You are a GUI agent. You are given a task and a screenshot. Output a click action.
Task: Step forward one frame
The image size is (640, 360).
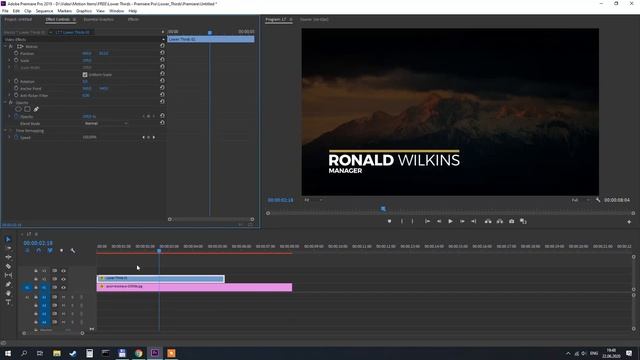pyautogui.click(x=462, y=221)
